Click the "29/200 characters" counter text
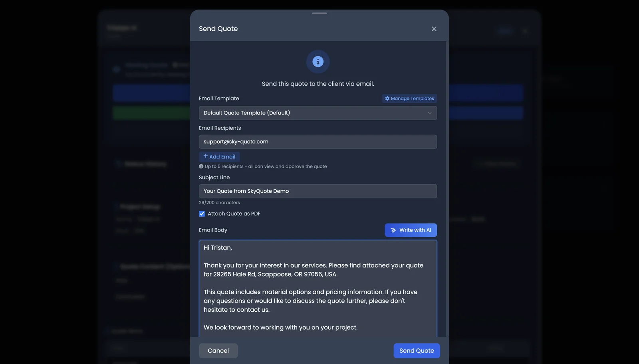 [219, 203]
